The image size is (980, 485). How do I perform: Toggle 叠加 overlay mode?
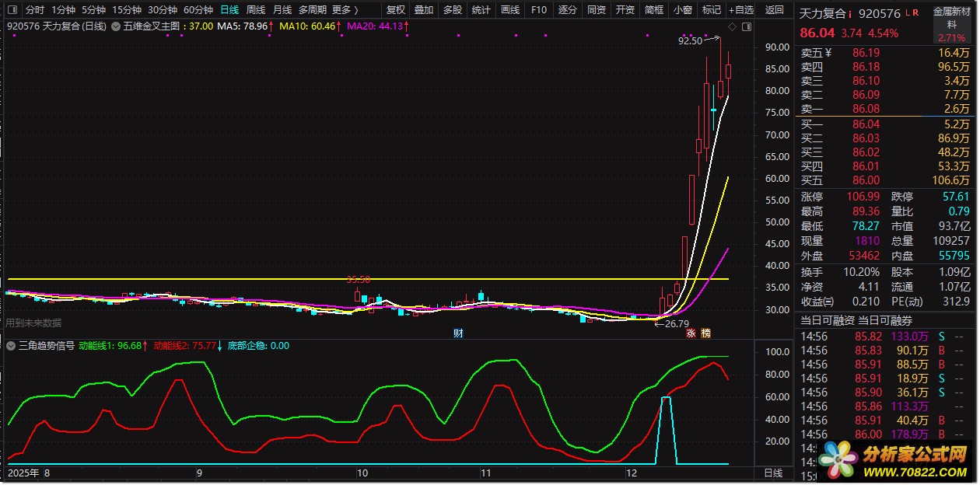coord(424,10)
